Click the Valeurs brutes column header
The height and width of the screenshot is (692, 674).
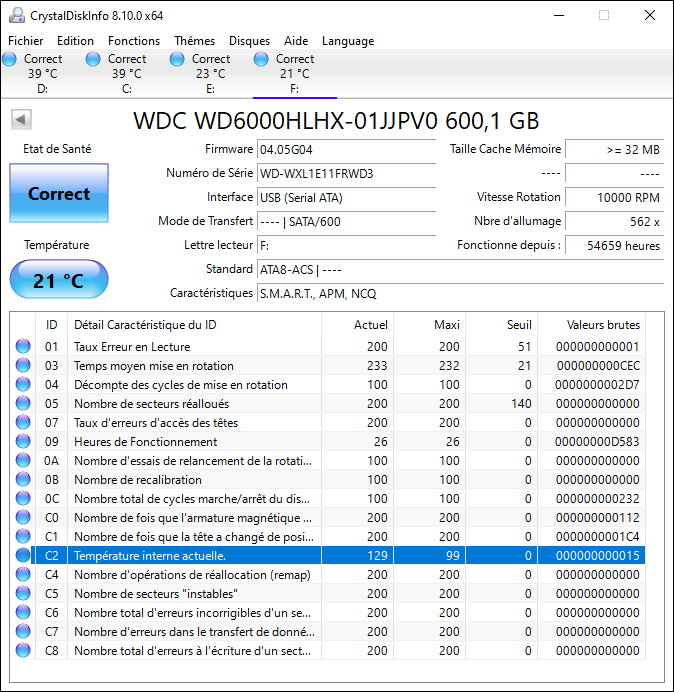click(591, 325)
